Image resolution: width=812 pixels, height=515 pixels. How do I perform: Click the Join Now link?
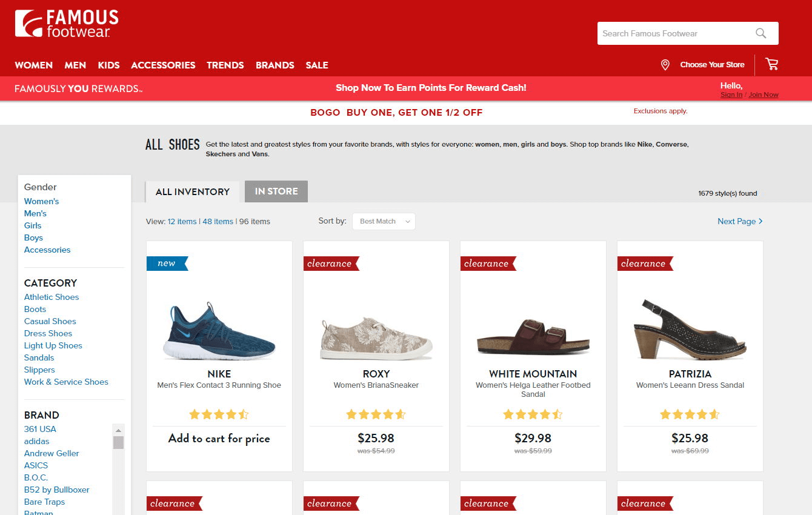pyautogui.click(x=764, y=95)
